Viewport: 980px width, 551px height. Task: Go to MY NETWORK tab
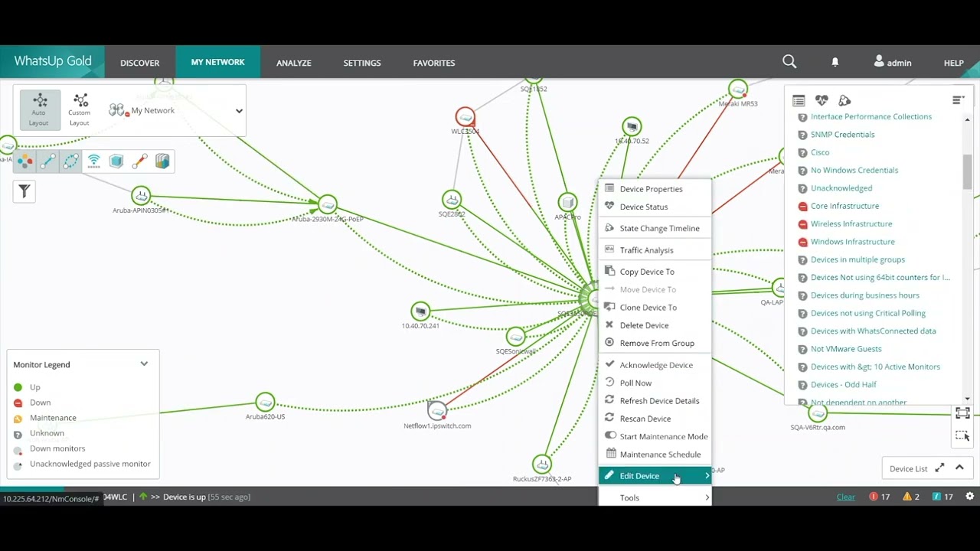tap(218, 62)
